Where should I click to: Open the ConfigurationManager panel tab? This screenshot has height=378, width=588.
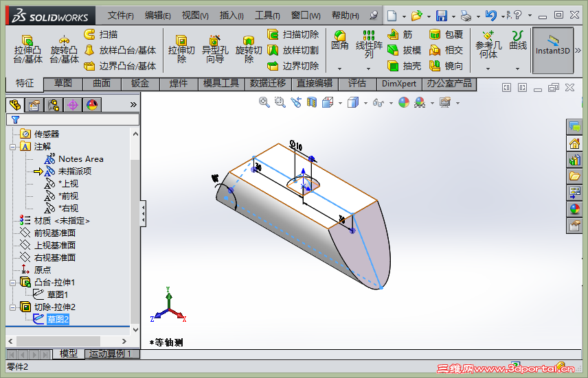[54, 105]
